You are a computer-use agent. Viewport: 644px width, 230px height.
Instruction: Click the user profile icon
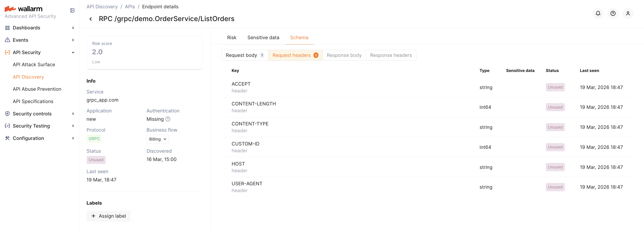[628, 13]
